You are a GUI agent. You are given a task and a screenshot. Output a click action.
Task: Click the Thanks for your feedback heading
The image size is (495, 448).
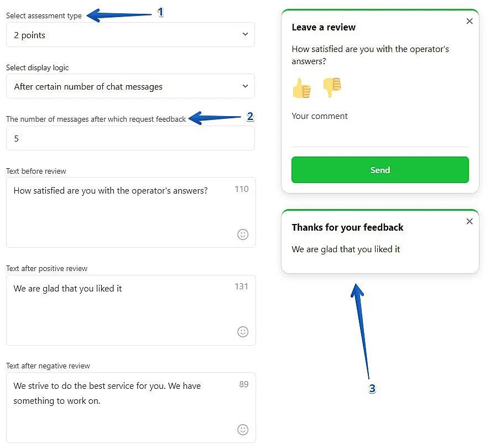pos(347,227)
